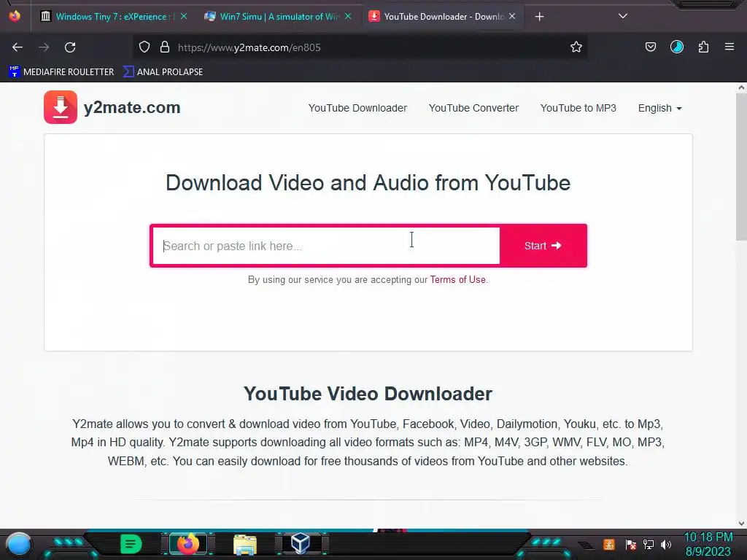
Task: Open the Extensions puzzle-piece menu
Action: coord(703,47)
